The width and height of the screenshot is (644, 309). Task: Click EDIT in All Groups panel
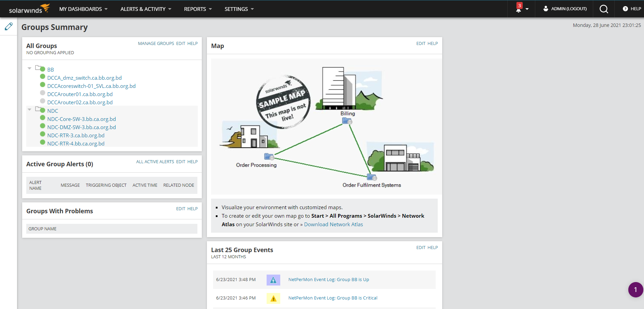181,44
